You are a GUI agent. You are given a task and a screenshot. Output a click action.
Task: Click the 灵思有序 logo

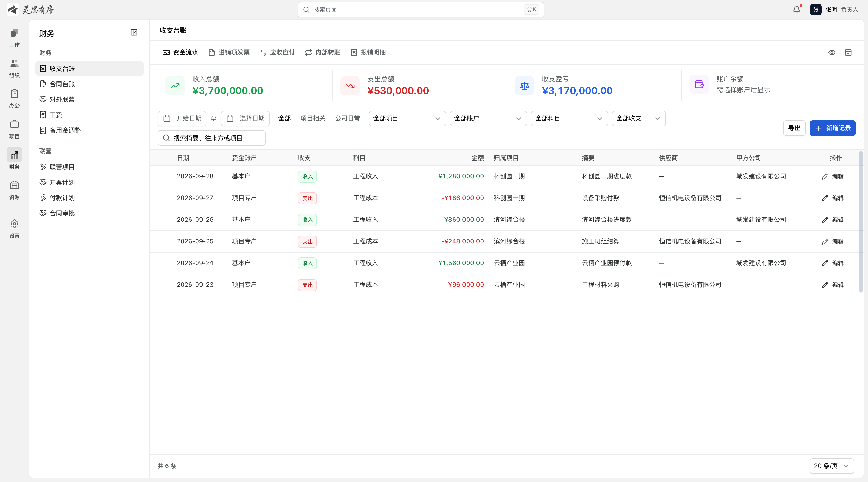[x=30, y=9]
